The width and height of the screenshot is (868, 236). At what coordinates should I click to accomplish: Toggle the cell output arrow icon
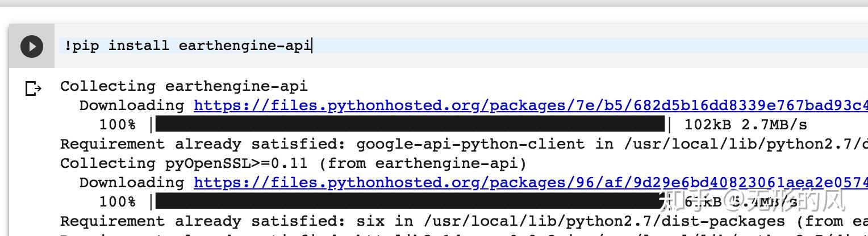point(34,88)
